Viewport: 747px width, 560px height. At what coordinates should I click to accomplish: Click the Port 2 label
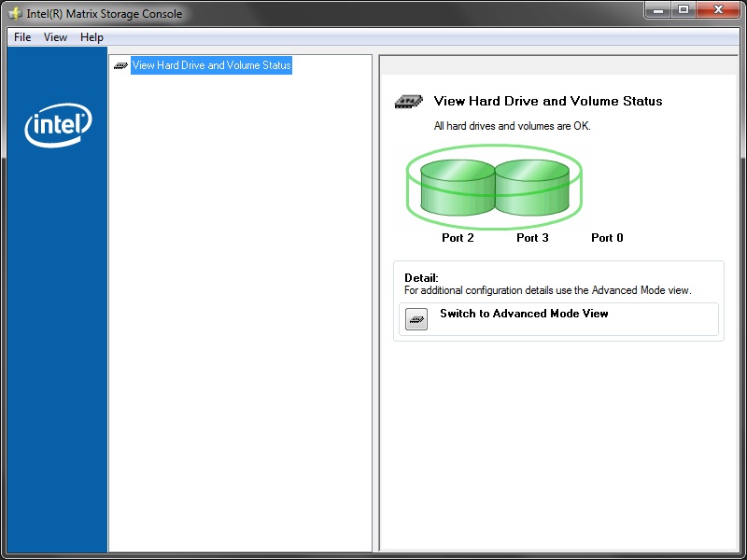click(458, 238)
